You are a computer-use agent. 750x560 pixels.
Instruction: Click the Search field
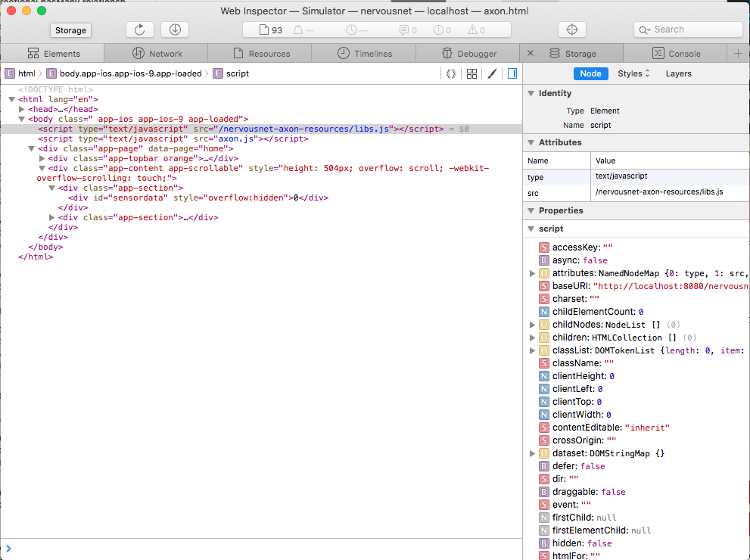[x=688, y=30]
